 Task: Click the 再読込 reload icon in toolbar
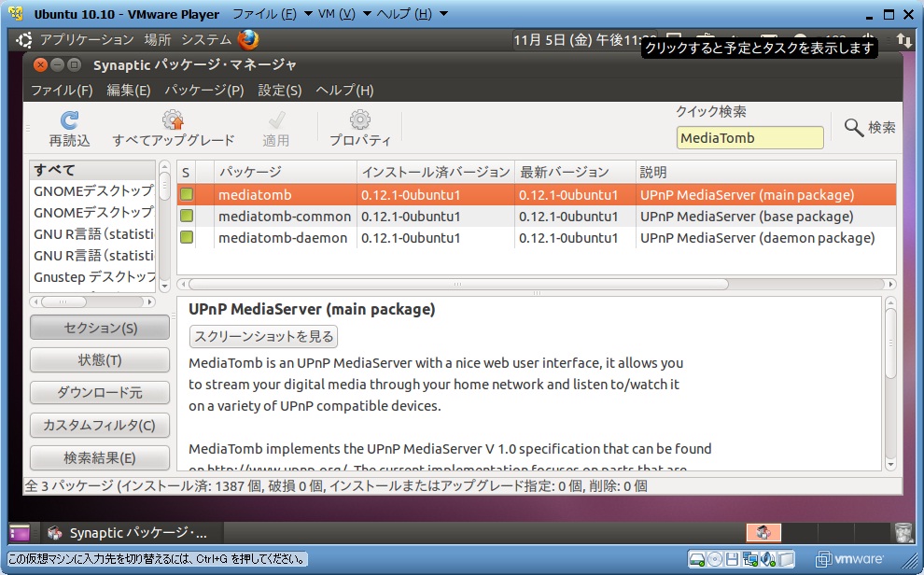(69, 120)
